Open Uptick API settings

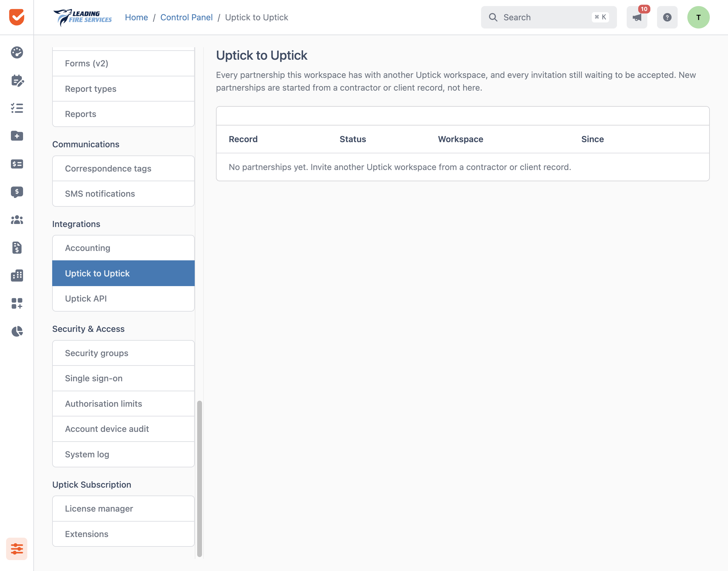[123, 299]
